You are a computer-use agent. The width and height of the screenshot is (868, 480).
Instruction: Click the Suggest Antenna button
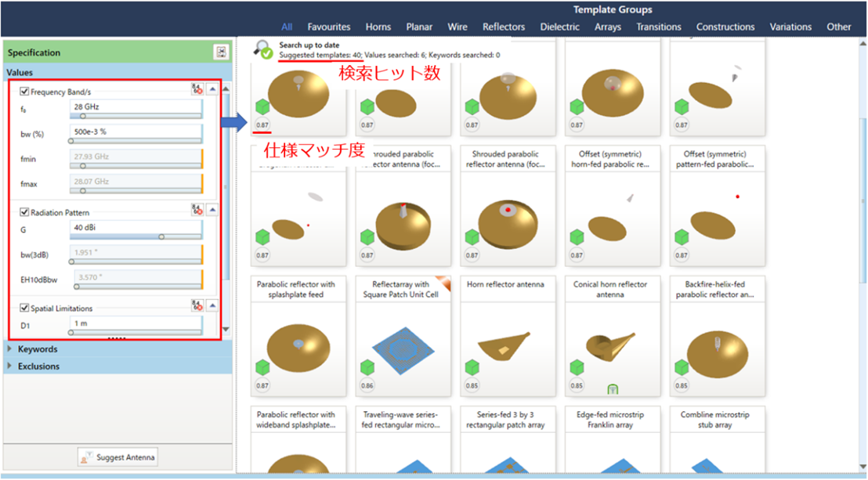[118, 457]
